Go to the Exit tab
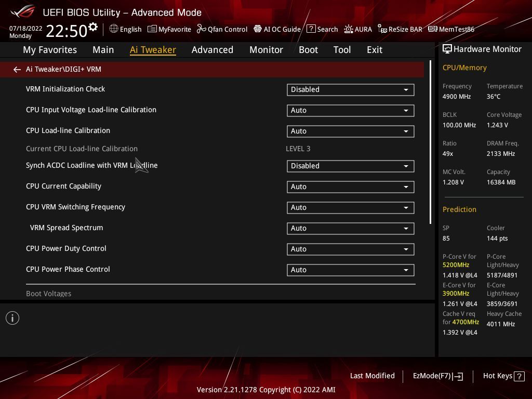This screenshot has height=399, width=532. pyautogui.click(x=375, y=50)
